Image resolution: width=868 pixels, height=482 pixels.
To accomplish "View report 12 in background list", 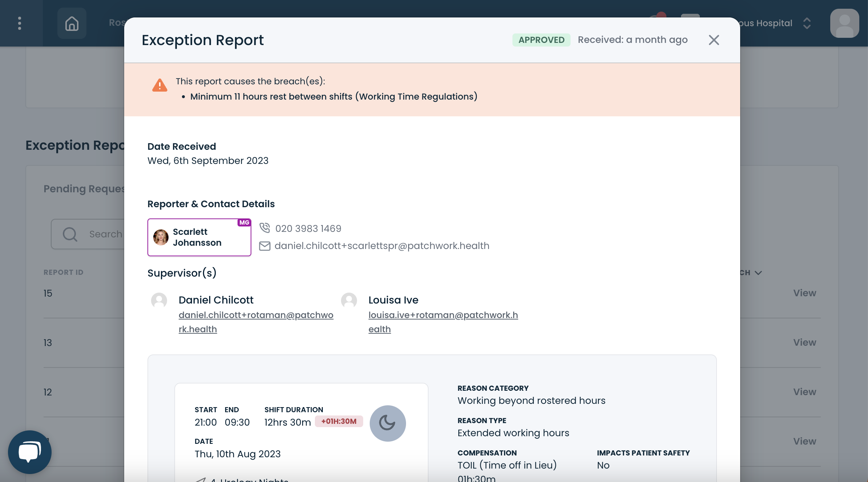I will [x=804, y=392].
